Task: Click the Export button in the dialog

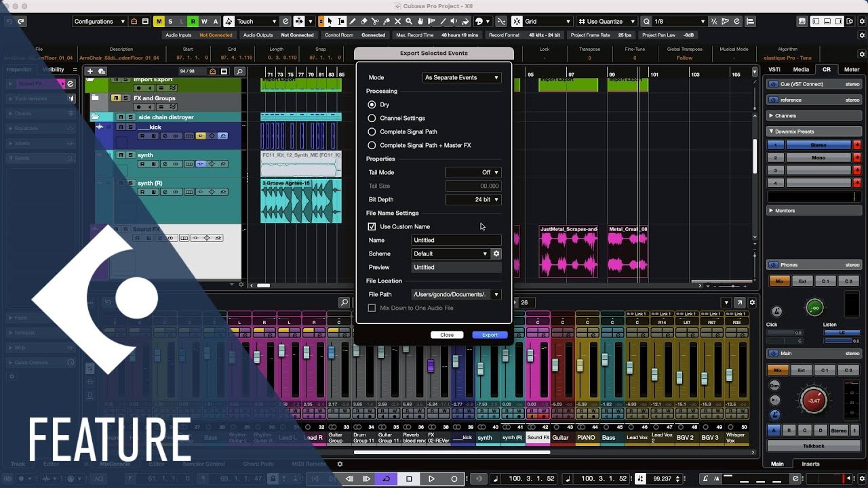Action: pyautogui.click(x=490, y=335)
